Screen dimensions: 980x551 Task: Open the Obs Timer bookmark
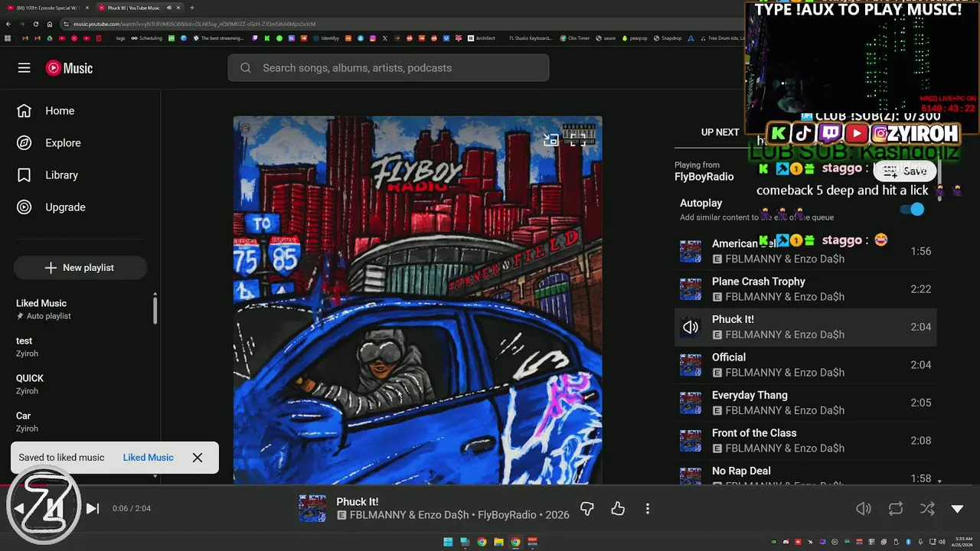tap(574, 38)
